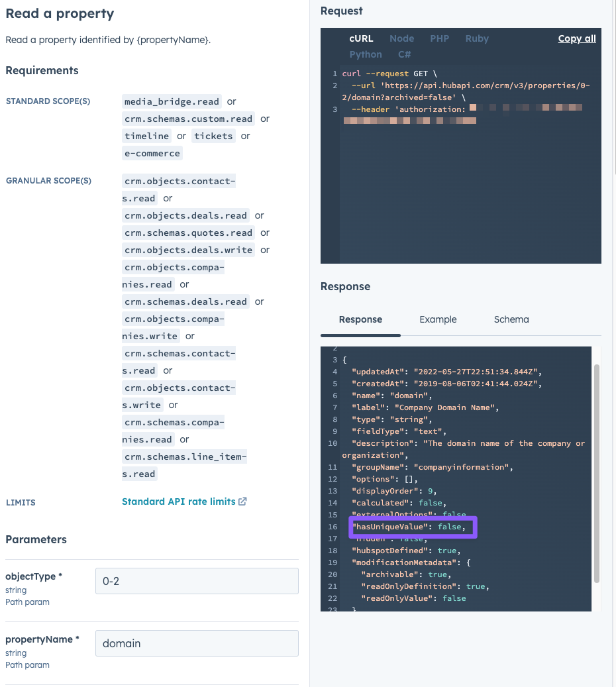616x687 pixels.
Task: Switch to the Node code sample
Action: (x=401, y=38)
